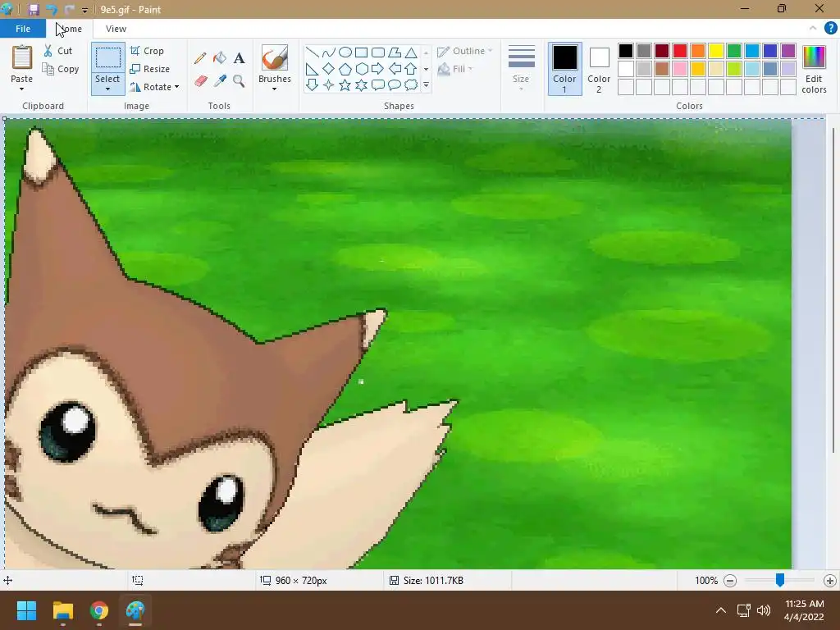Show next row in Shapes gallery

[426, 69]
